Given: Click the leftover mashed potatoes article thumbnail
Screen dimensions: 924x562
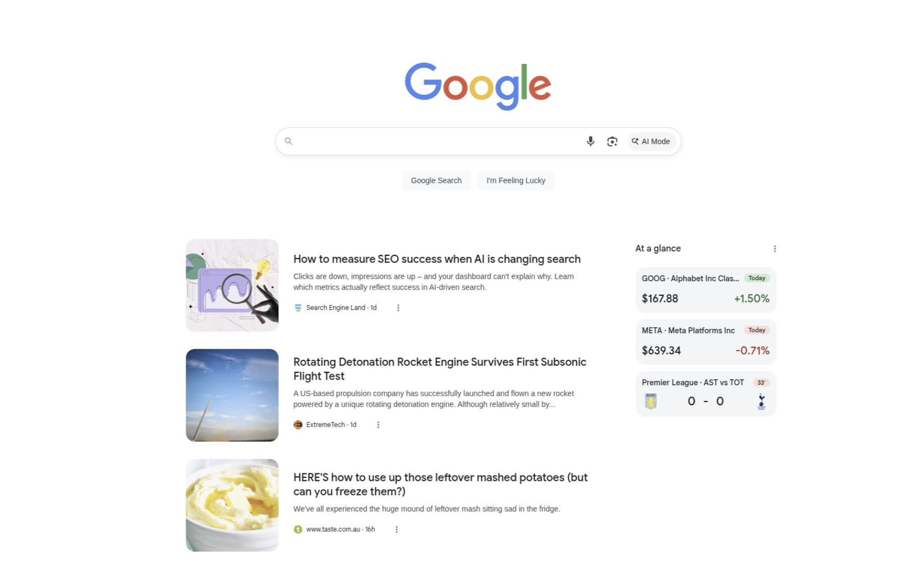Looking at the screenshot, I should (232, 504).
